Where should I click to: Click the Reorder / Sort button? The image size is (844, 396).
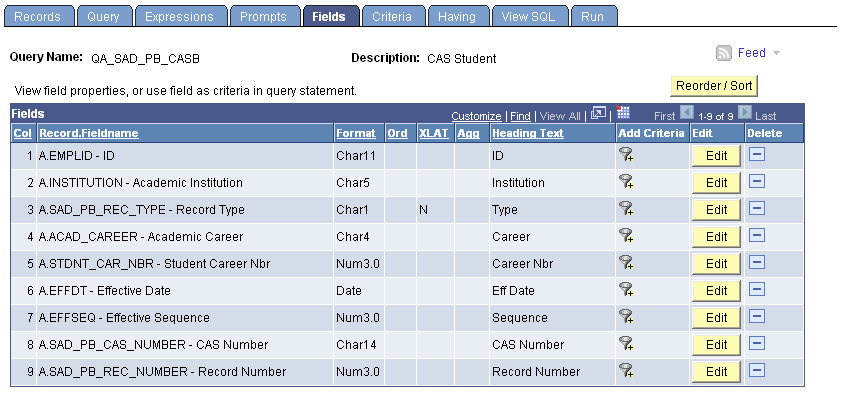coord(714,86)
